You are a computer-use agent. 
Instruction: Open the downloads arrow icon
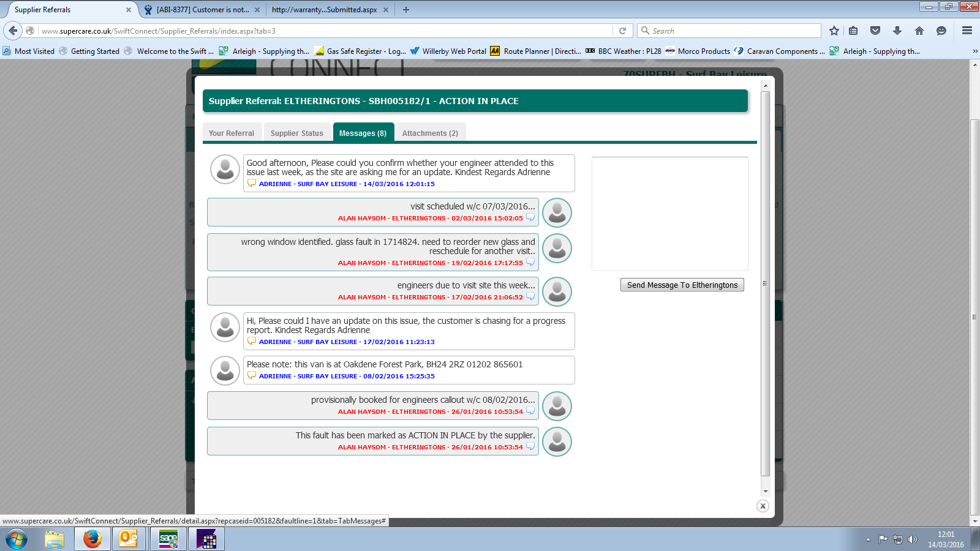(x=897, y=31)
